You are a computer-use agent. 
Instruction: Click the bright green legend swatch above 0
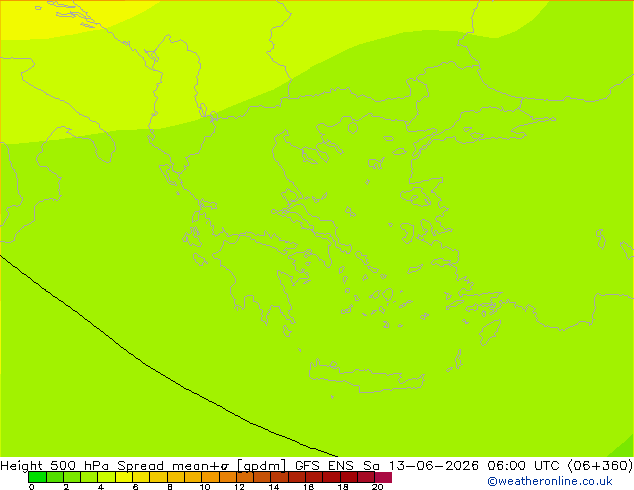[37, 477]
